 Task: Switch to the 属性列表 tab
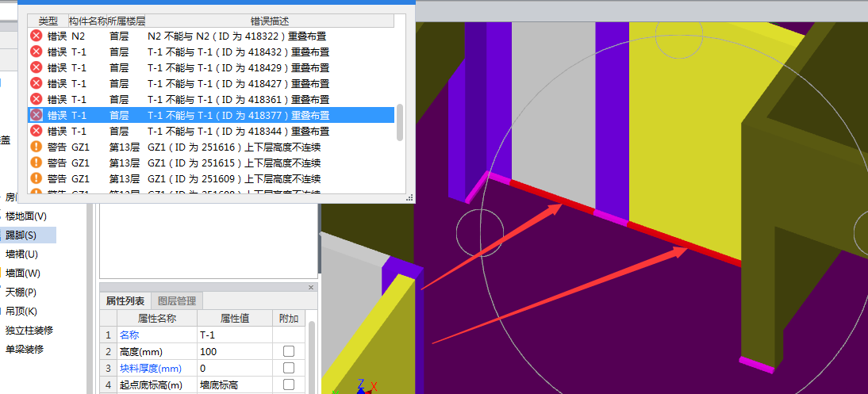[x=125, y=301]
